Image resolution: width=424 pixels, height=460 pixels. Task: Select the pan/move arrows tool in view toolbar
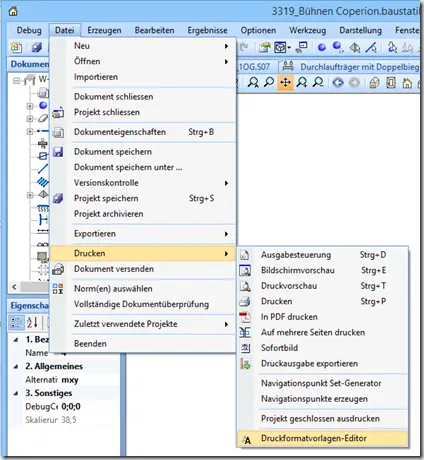pos(285,82)
